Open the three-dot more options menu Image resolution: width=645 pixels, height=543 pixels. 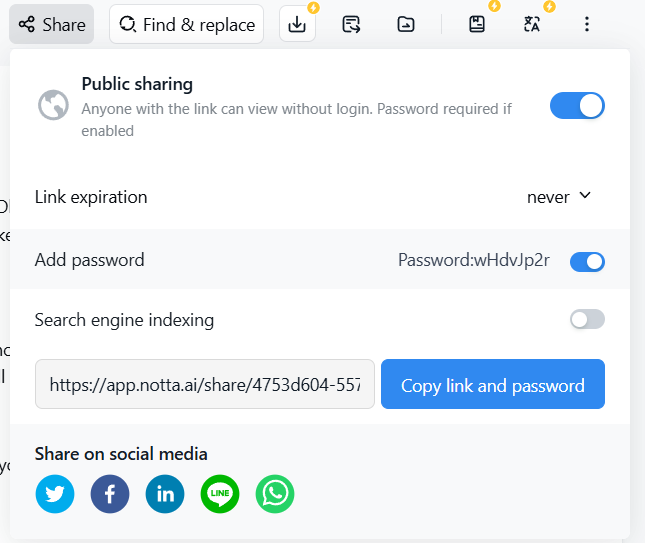pyautogui.click(x=587, y=24)
